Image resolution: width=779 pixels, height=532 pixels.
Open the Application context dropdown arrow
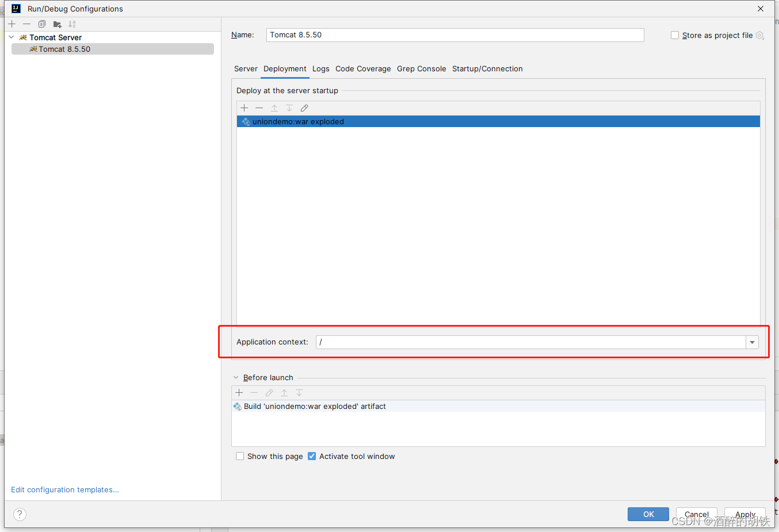752,342
